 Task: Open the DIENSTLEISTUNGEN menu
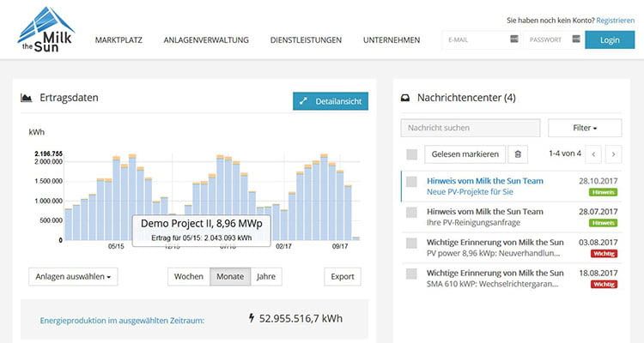tap(306, 40)
